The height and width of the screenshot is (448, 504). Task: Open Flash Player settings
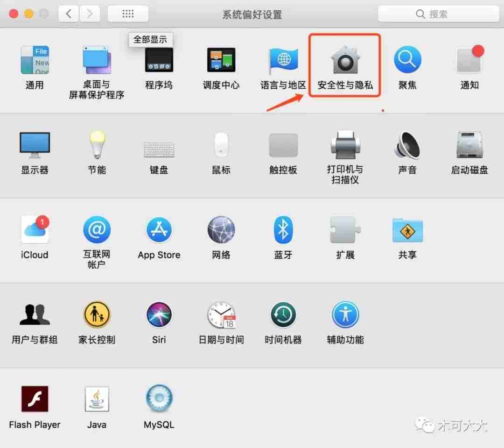(x=35, y=398)
